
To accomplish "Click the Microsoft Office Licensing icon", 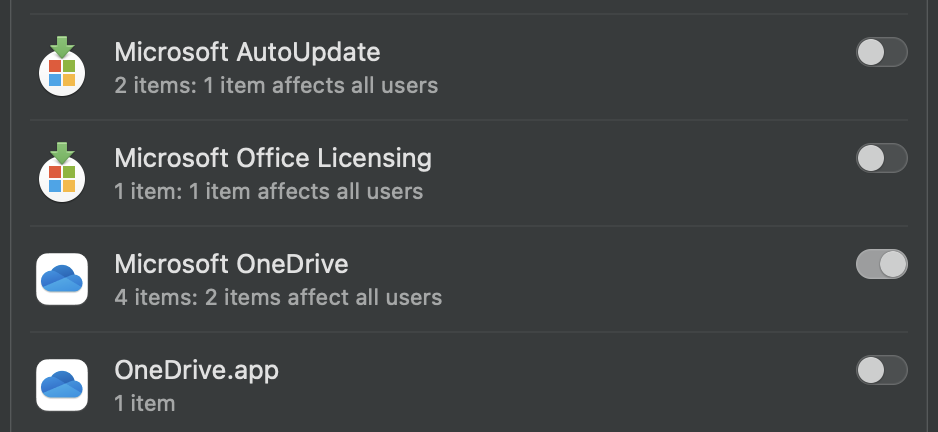I will 62,172.
